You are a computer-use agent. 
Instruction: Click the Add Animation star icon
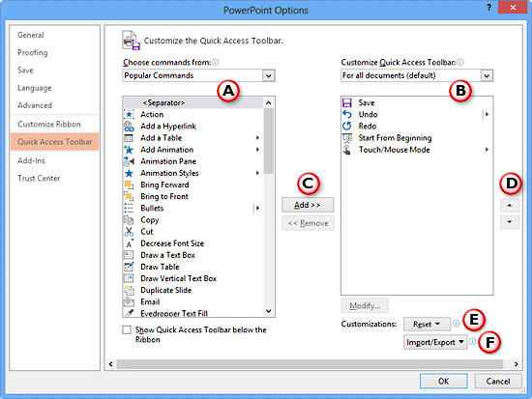[129, 150]
